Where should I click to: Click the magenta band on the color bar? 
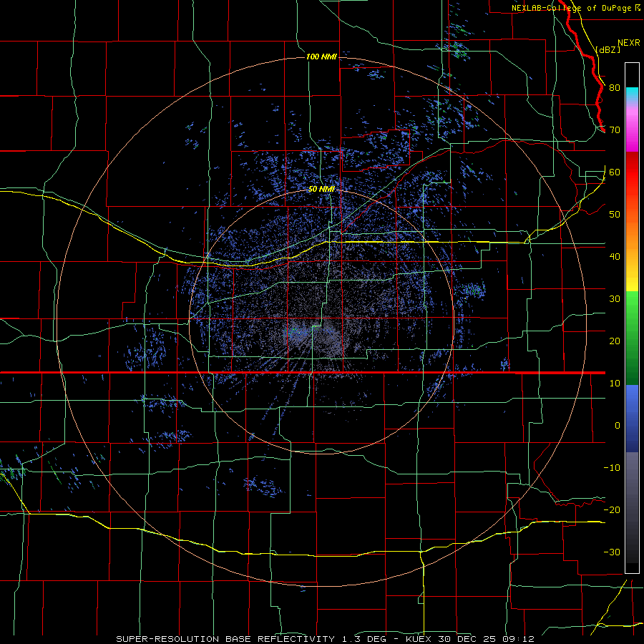632,131
